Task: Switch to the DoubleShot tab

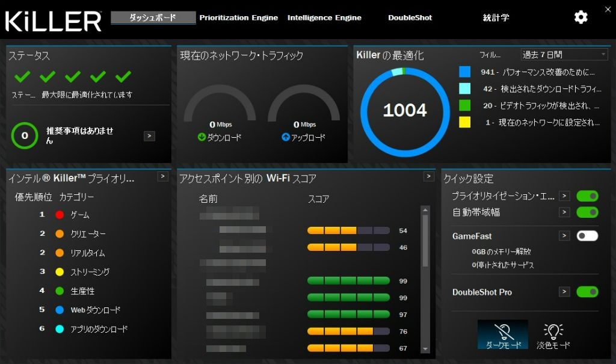Action: (x=410, y=18)
